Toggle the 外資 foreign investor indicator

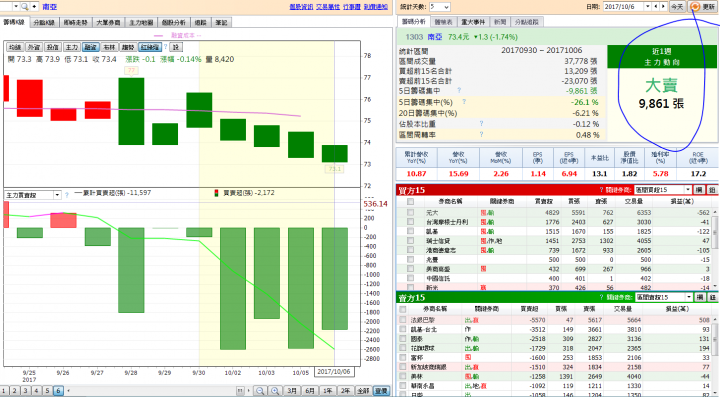[34, 47]
